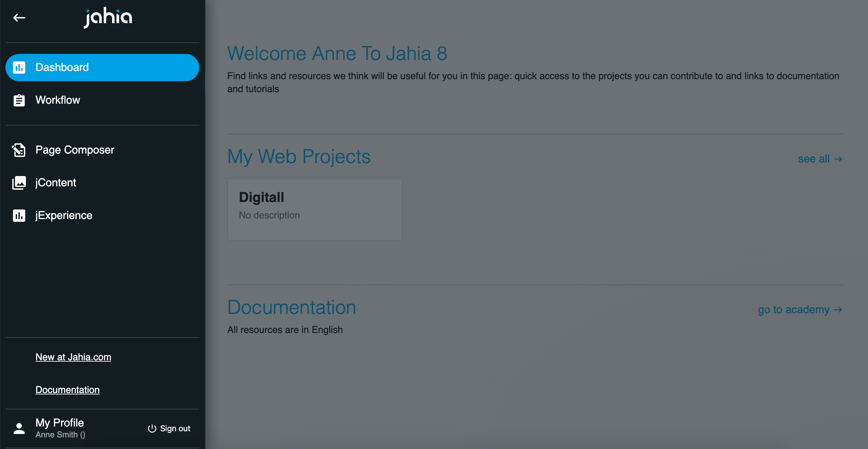Screen dimensions: 868x449
Task: Click the back arrow icon
Action: (x=19, y=17)
